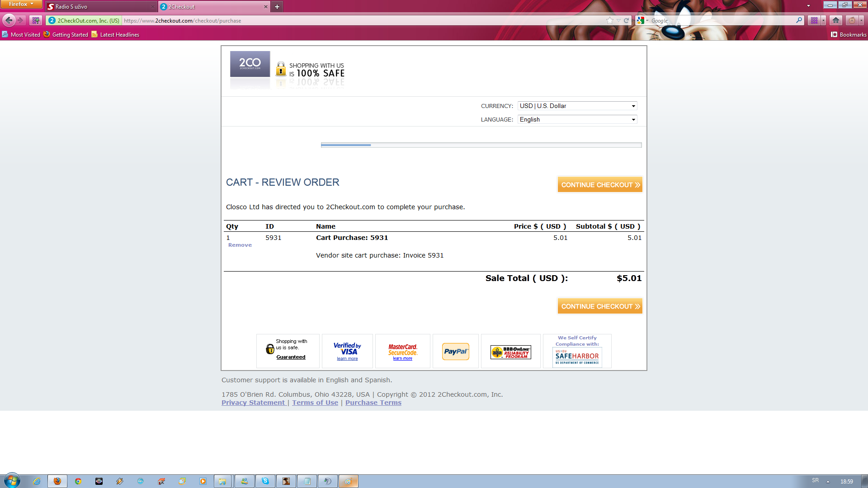Open Most Visited bookmarks folder
The width and height of the screenshot is (868, 488).
(x=21, y=34)
